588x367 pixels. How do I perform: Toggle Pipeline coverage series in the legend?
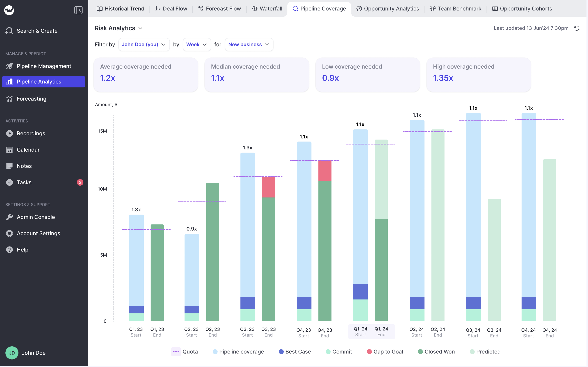(238, 352)
